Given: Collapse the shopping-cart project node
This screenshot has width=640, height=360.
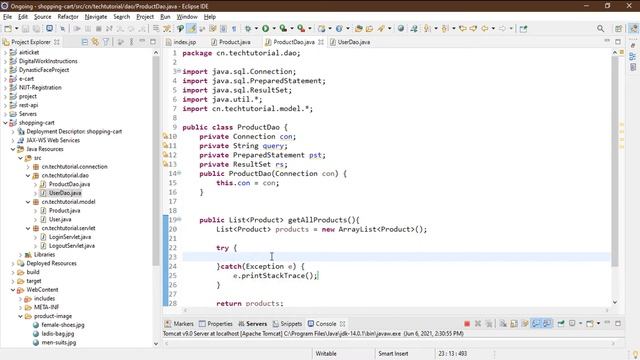Looking at the screenshot, I should tap(5, 123).
